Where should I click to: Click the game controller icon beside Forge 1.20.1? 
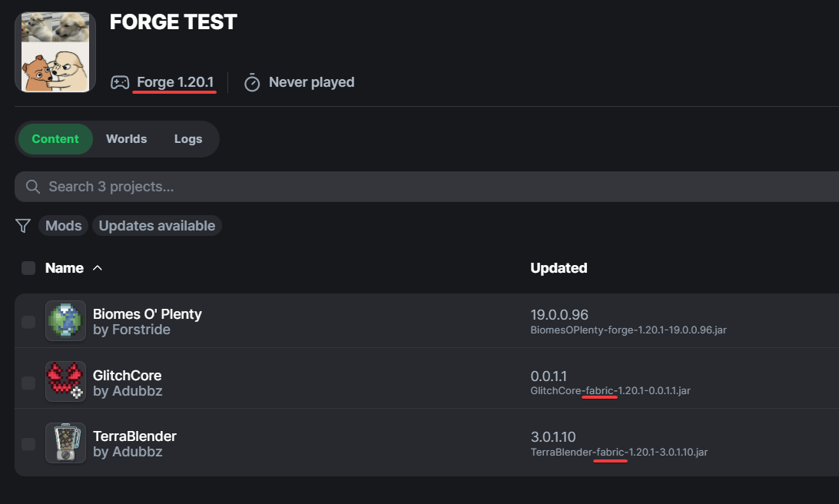[x=120, y=82]
